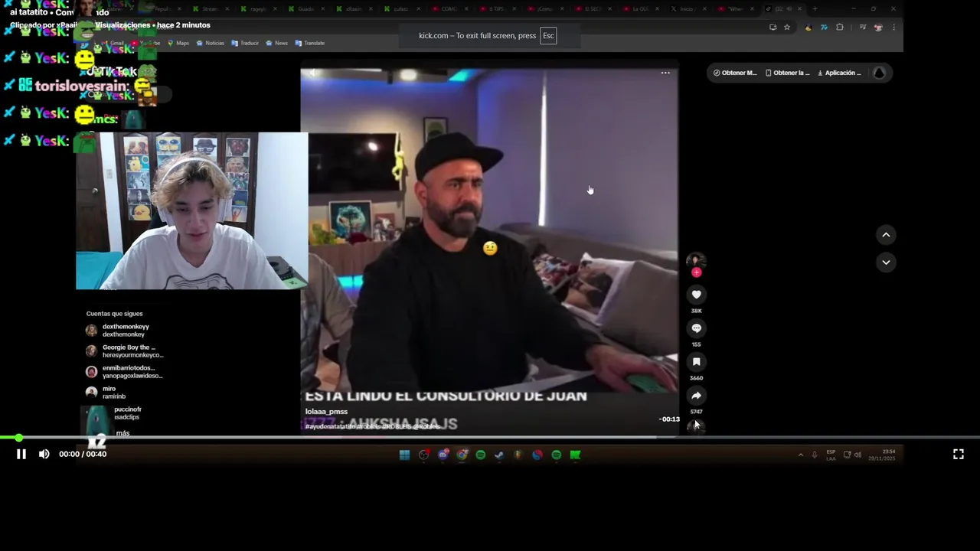The image size is (980, 551).
Task: Install app icon in Chrome address bar
Action: click(773, 28)
